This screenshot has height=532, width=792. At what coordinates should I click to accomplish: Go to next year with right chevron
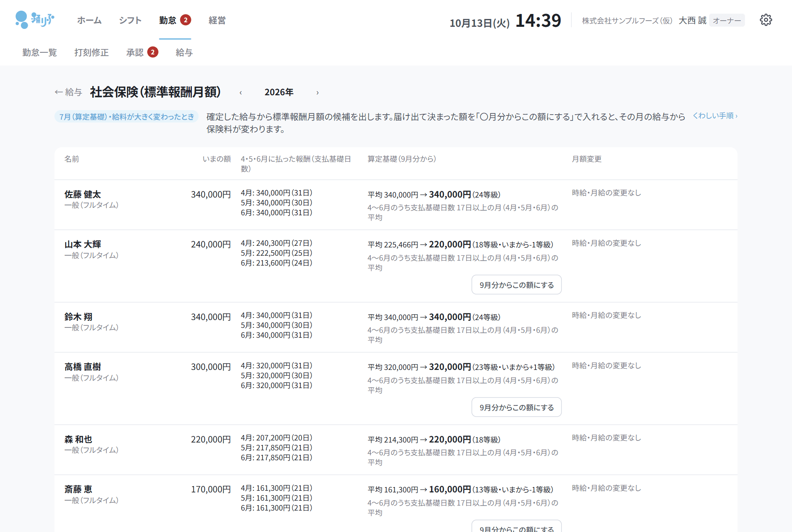(x=317, y=92)
